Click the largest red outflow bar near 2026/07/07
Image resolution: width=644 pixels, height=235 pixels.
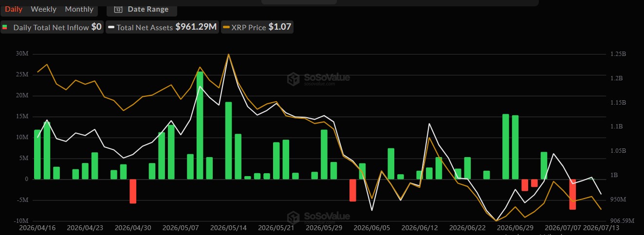tap(572, 194)
